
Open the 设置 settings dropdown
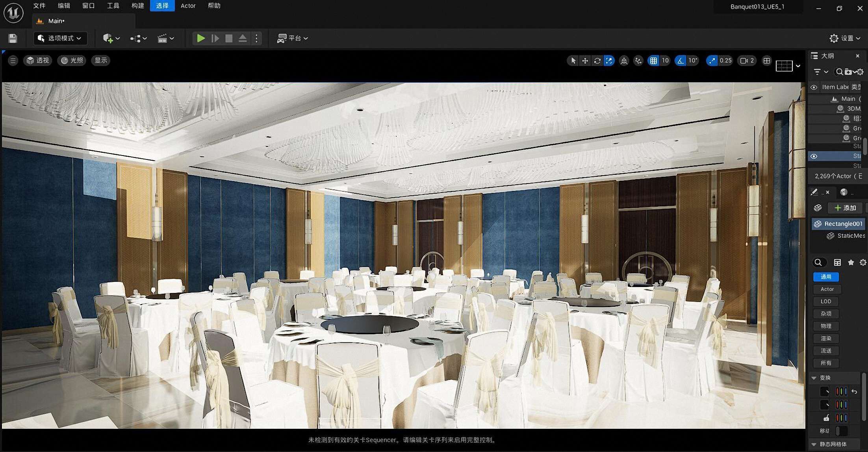pyautogui.click(x=845, y=38)
